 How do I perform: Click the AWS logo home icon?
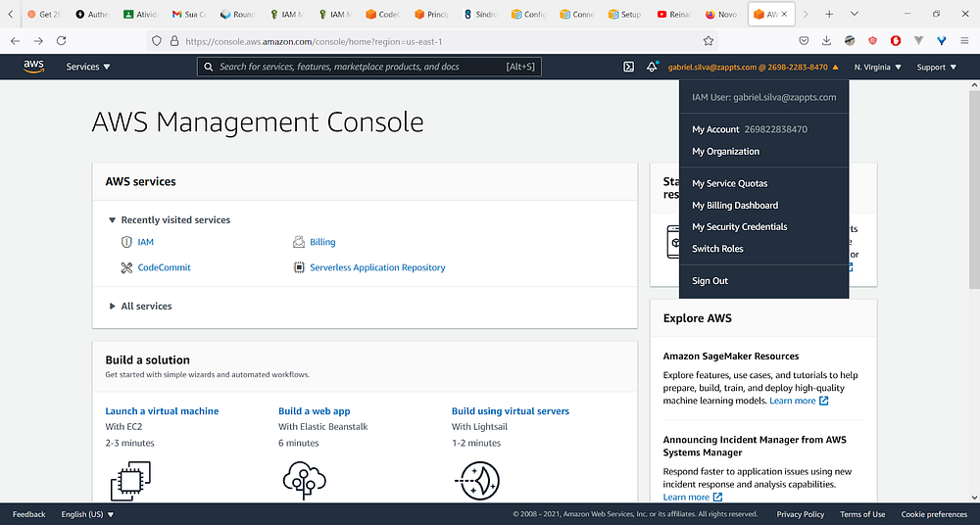pyautogui.click(x=33, y=67)
